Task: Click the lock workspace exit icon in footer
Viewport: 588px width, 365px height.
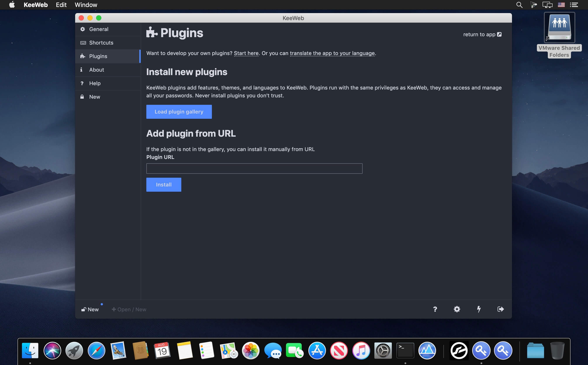Action: [501, 309]
